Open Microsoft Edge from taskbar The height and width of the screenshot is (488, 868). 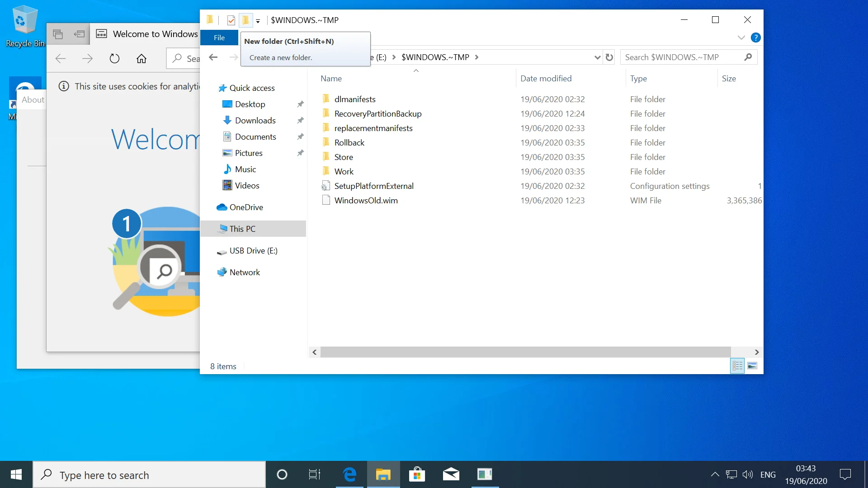click(x=349, y=474)
